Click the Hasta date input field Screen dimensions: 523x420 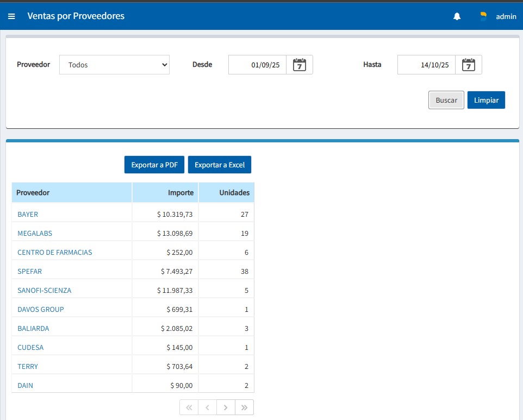427,65
